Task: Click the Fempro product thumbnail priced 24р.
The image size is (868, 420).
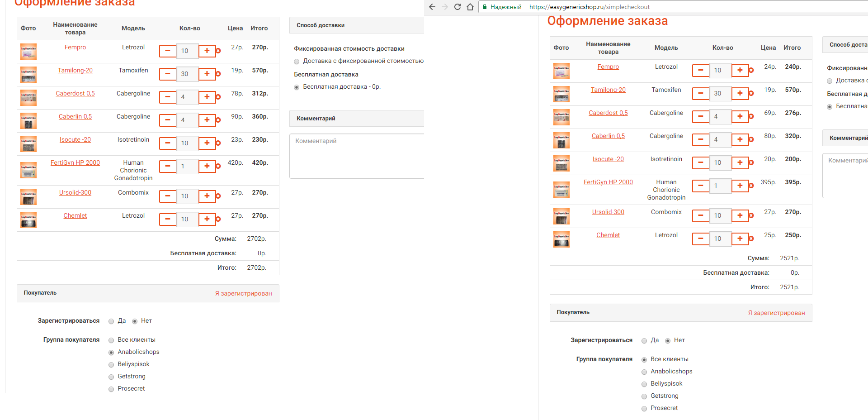Action: 561,71
